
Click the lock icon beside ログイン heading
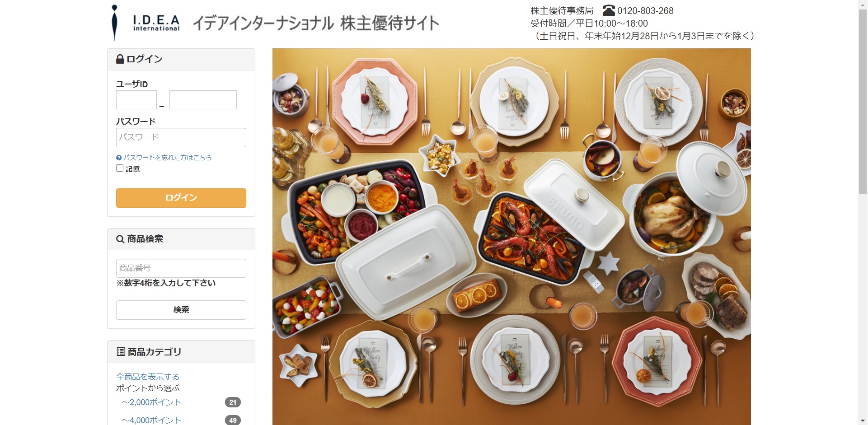click(120, 59)
